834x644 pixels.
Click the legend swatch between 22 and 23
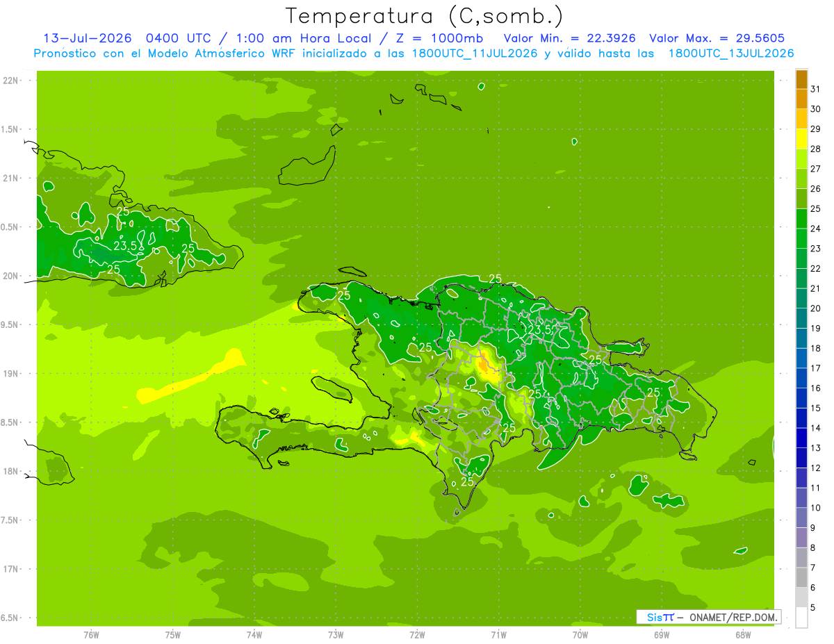coord(801,259)
